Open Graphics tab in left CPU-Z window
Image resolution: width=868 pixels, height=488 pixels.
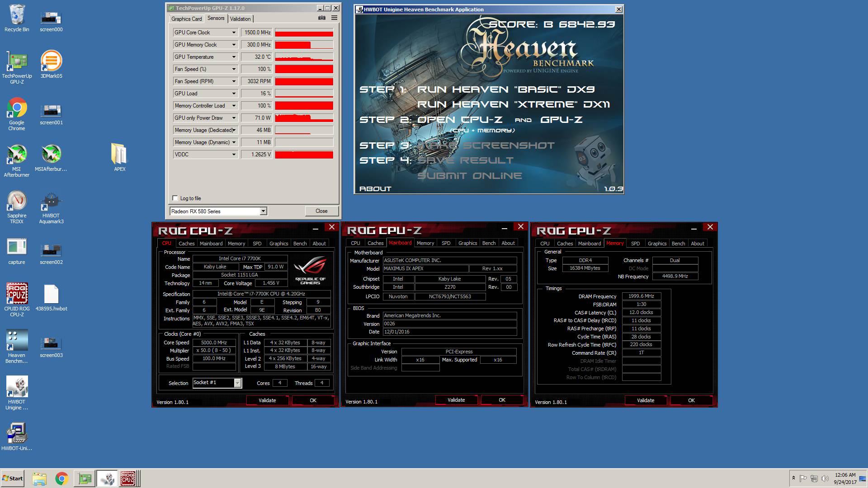tap(278, 243)
